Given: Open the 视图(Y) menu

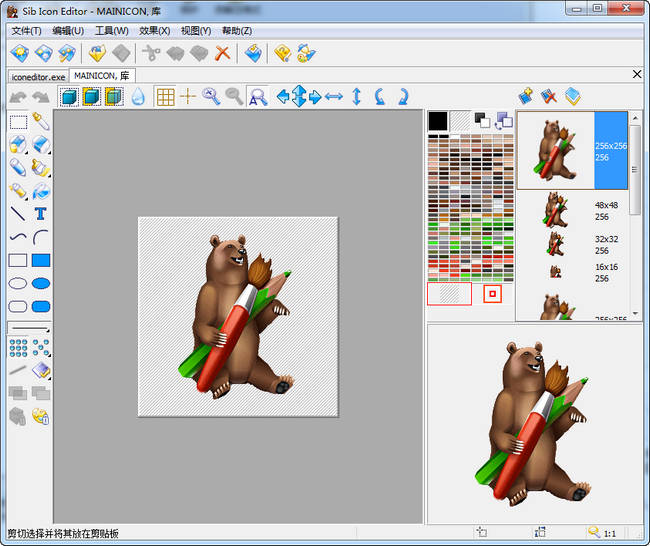Looking at the screenshot, I should [x=196, y=31].
